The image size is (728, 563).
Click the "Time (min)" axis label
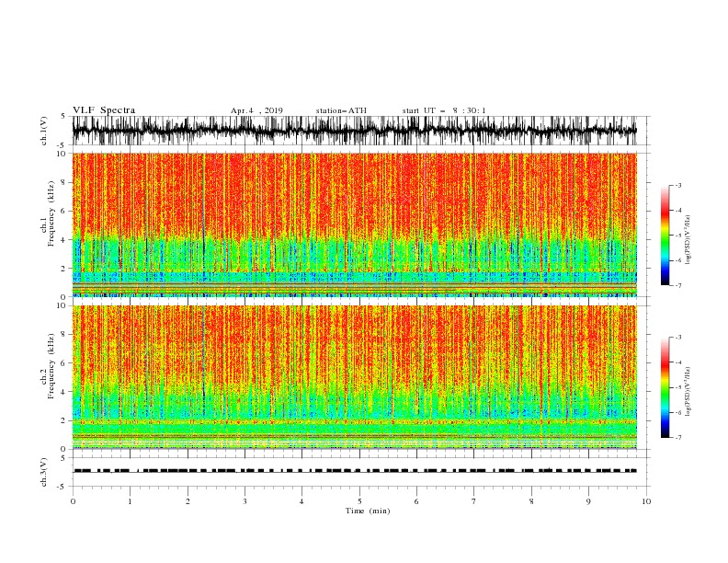coord(368,511)
